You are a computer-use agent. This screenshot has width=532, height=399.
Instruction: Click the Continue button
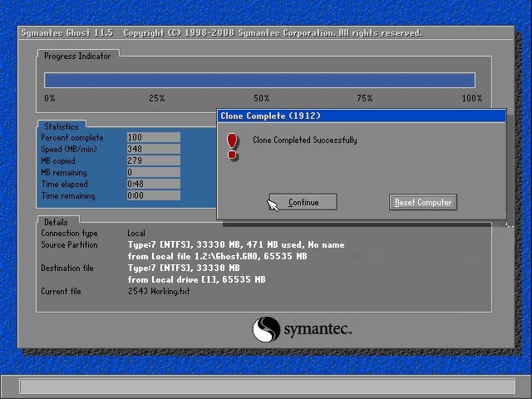(303, 202)
